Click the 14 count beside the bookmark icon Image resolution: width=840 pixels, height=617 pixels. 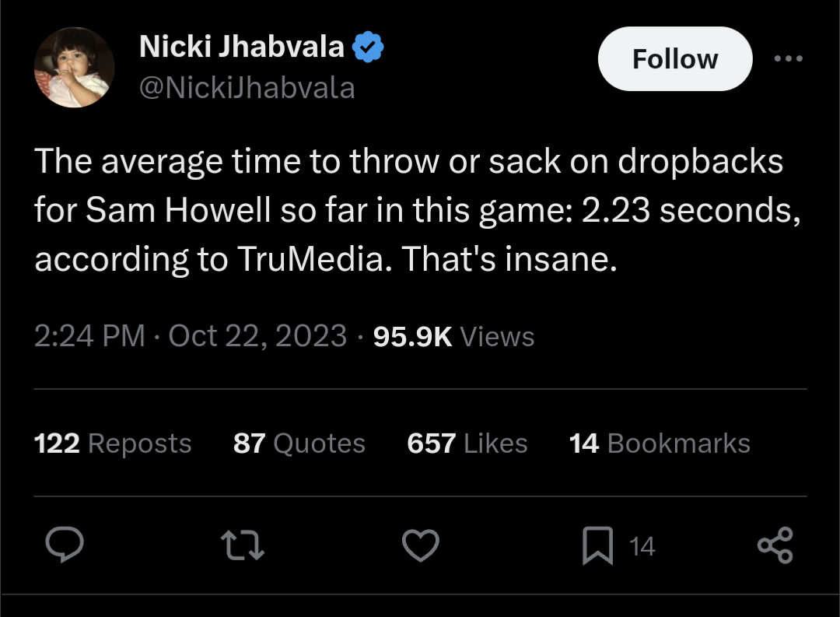pyautogui.click(x=642, y=546)
